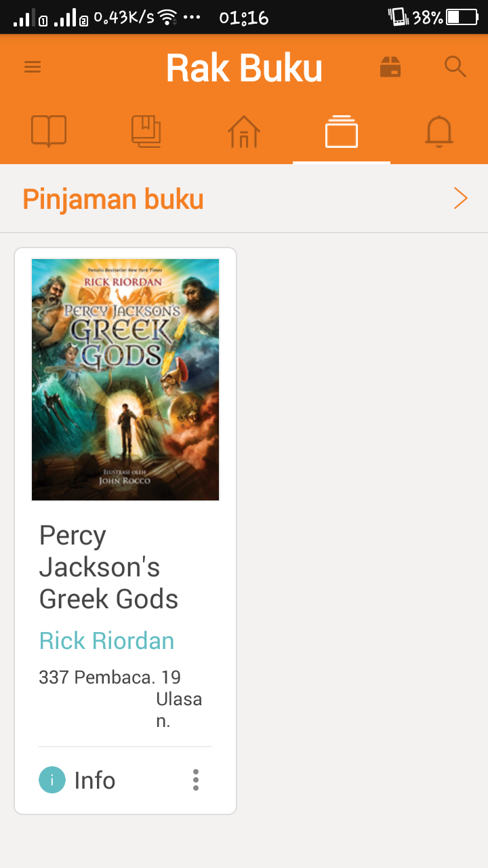Open the three-dot book options menu
Screen dimensions: 488x868
(x=196, y=780)
